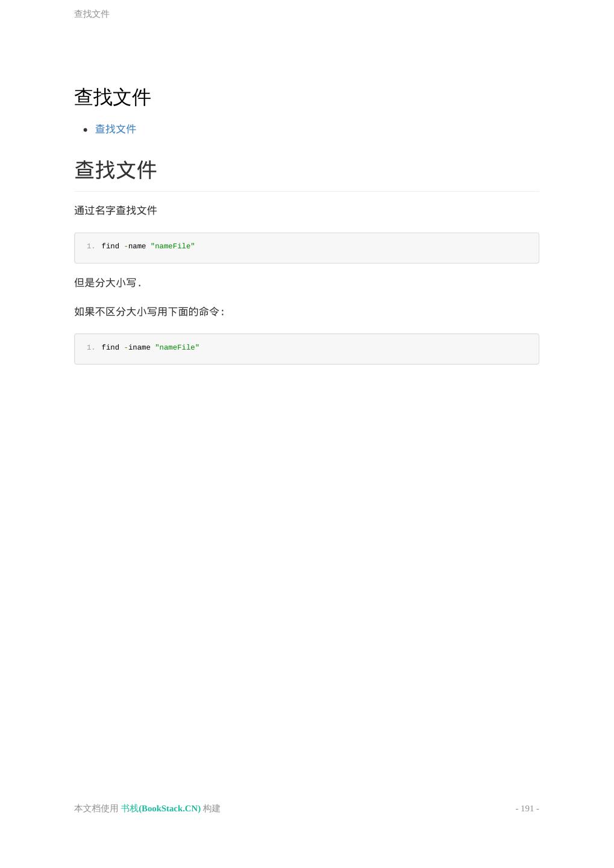This screenshot has width=614, height=868.
Task: Click the second 查找文件 section heading
Action: pyautogui.click(x=116, y=170)
